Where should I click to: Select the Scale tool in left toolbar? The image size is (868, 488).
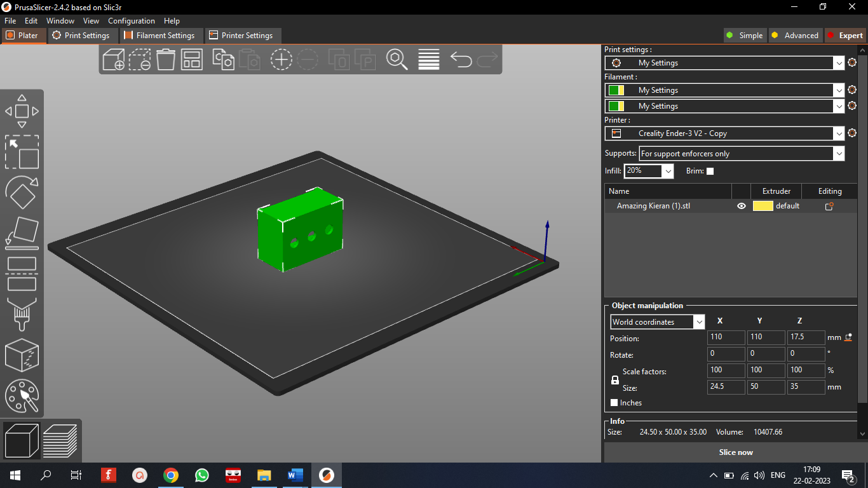(22, 151)
